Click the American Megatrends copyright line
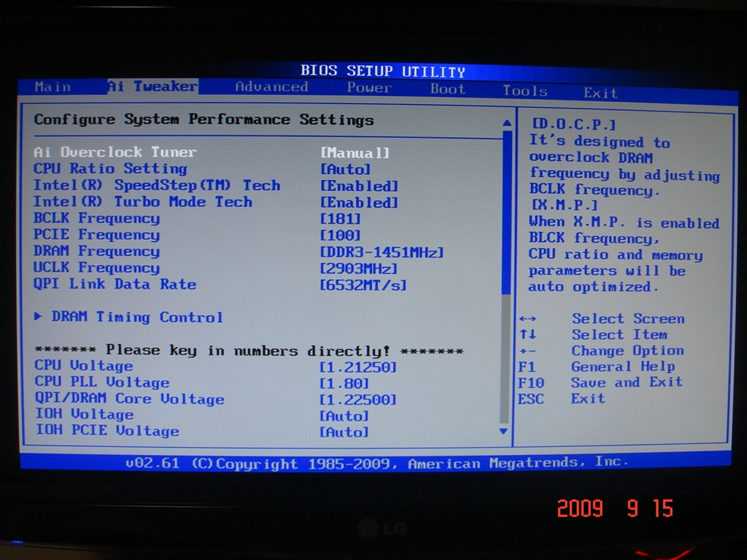This screenshot has width=747, height=560. point(377,463)
